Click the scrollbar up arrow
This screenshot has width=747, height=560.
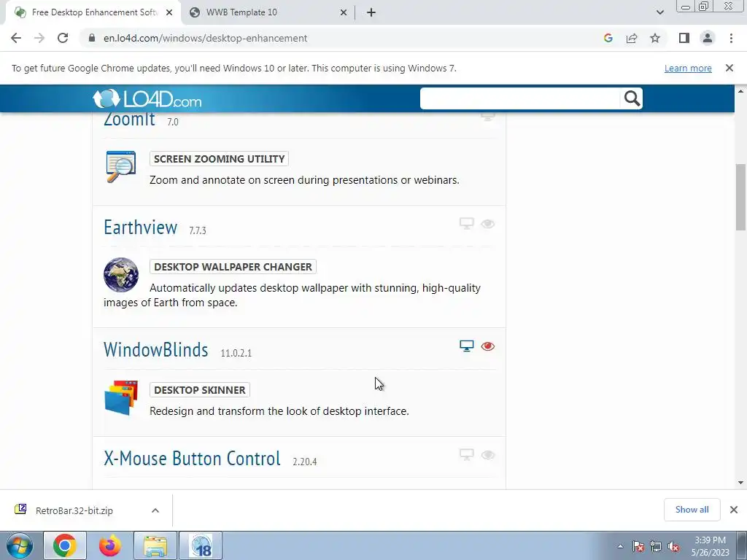click(x=741, y=91)
